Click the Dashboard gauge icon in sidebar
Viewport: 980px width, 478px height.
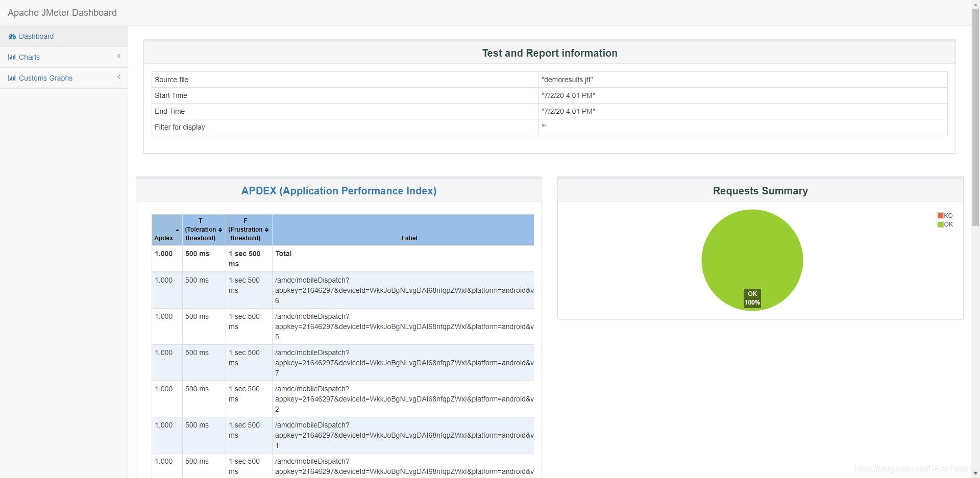click(x=12, y=36)
